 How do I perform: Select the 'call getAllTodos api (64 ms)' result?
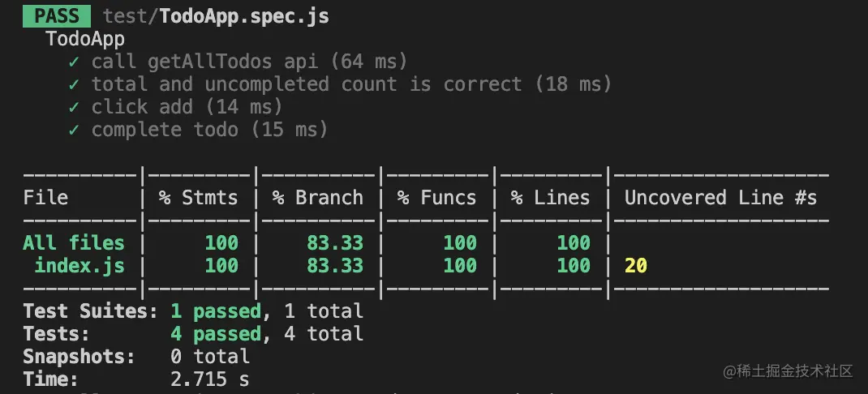pyautogui.click(x=249, y=62)
